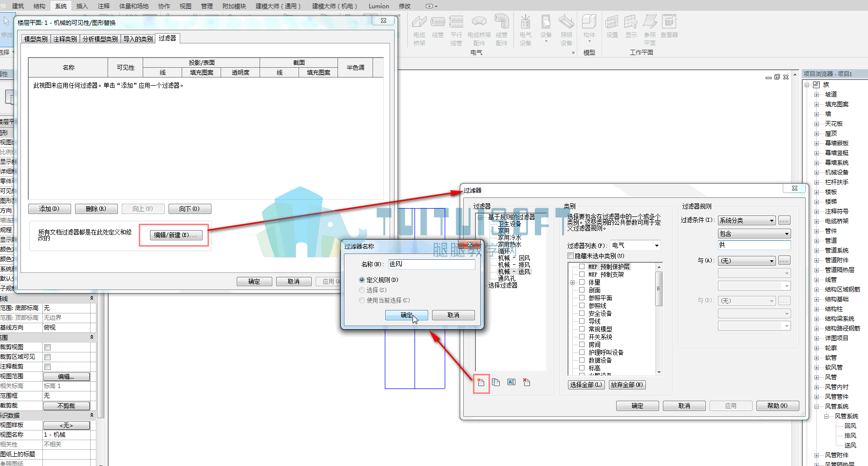
Task: Select the 线管 (conduit) ribbon tool
Action: pyautogui.click(x=438, y=26)
